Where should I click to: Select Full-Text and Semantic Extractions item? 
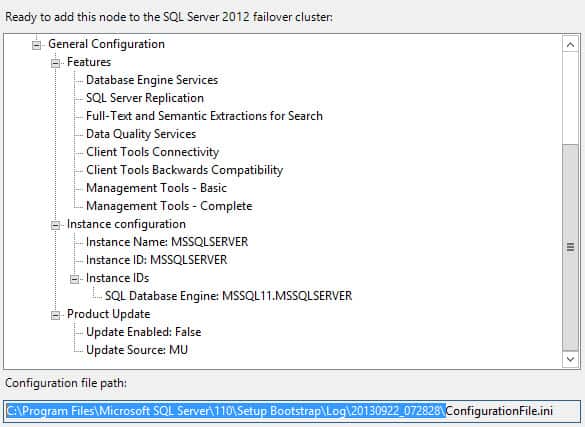click(204, 116)
